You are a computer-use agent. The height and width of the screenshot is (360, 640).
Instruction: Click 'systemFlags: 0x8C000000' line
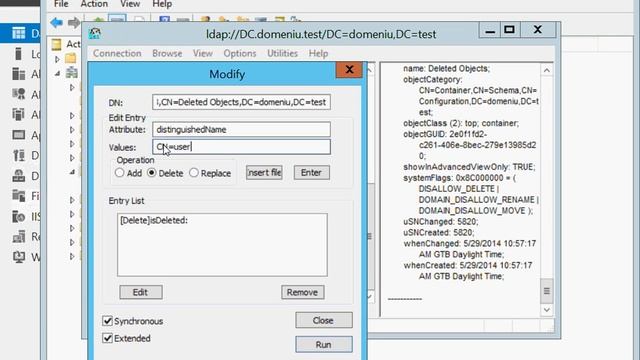pyautogui.click(x=460, y=178)
